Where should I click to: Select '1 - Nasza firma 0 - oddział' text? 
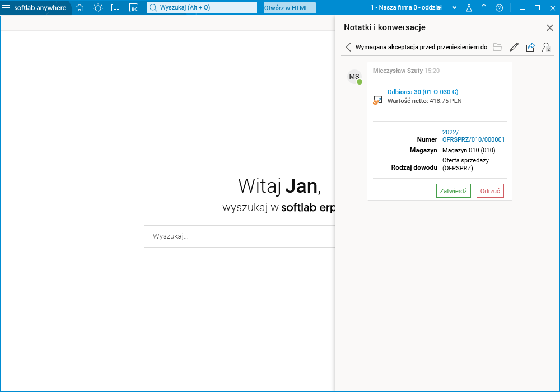pos(406,7)
